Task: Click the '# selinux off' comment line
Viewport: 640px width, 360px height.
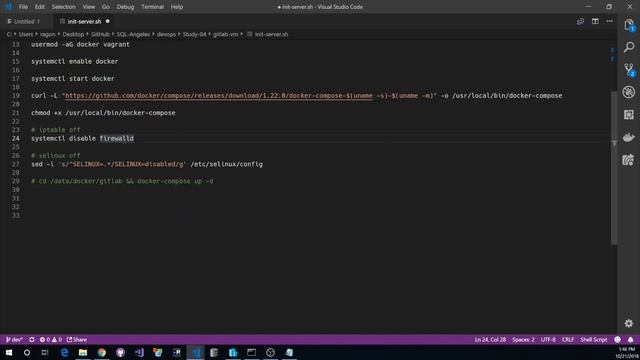Action: pos(56,156)
